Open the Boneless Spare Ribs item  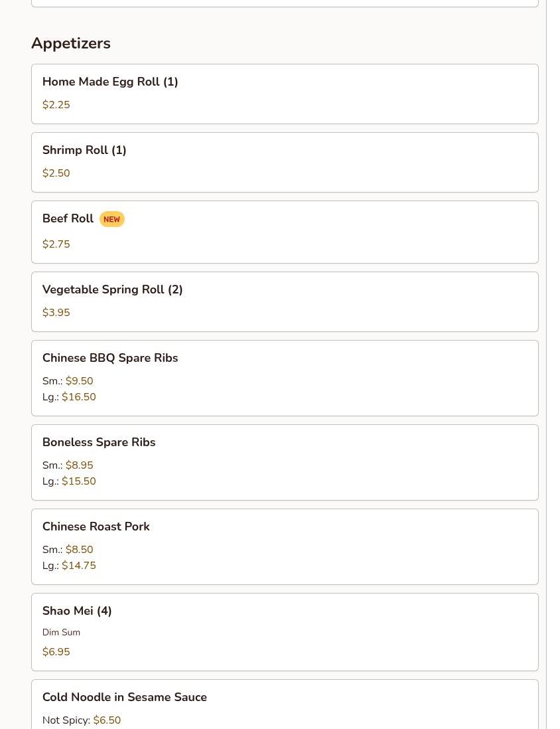pyautogui.click(x=285, y=463)
